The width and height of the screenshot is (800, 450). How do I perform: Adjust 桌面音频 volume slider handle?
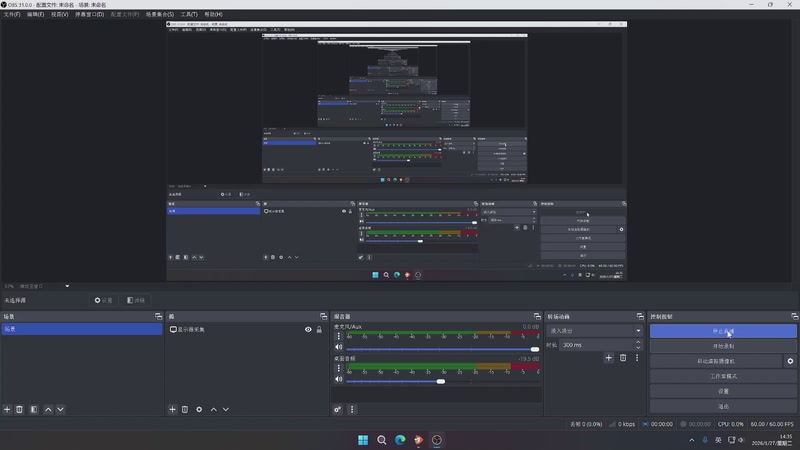441,382
